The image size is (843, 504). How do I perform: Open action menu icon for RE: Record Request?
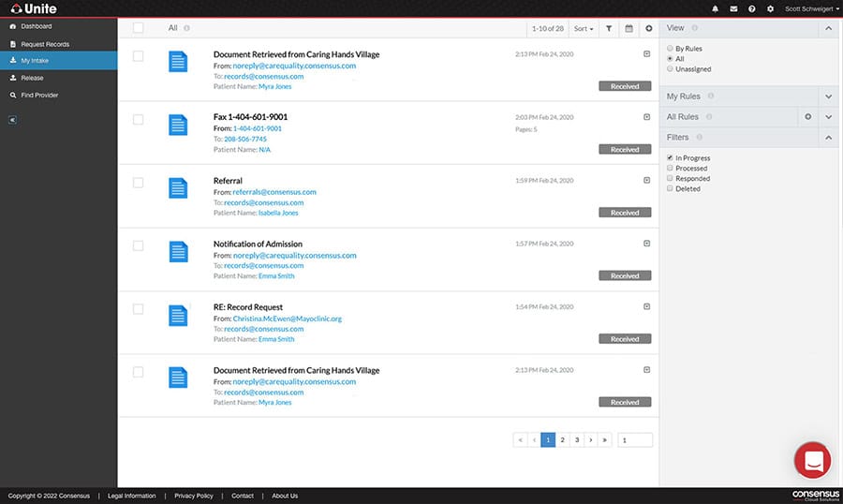coord(646,306)
